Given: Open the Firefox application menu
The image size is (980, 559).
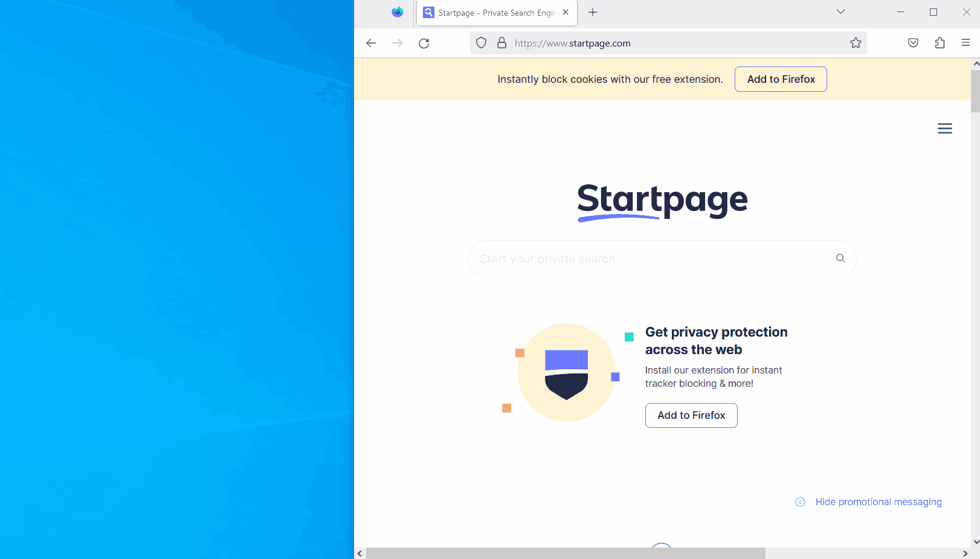Looking at the screenshot, I should pos(965,43).
